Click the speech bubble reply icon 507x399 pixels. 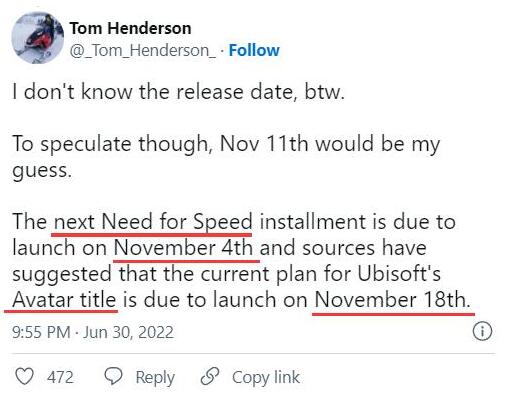pos(114,376)
